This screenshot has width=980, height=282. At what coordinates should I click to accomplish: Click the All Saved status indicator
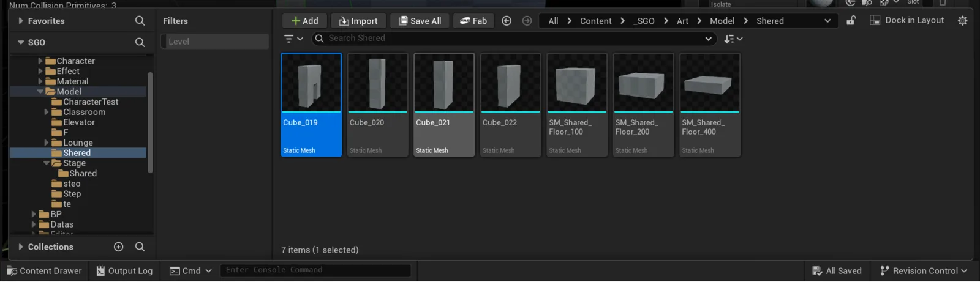click(837, 271)
